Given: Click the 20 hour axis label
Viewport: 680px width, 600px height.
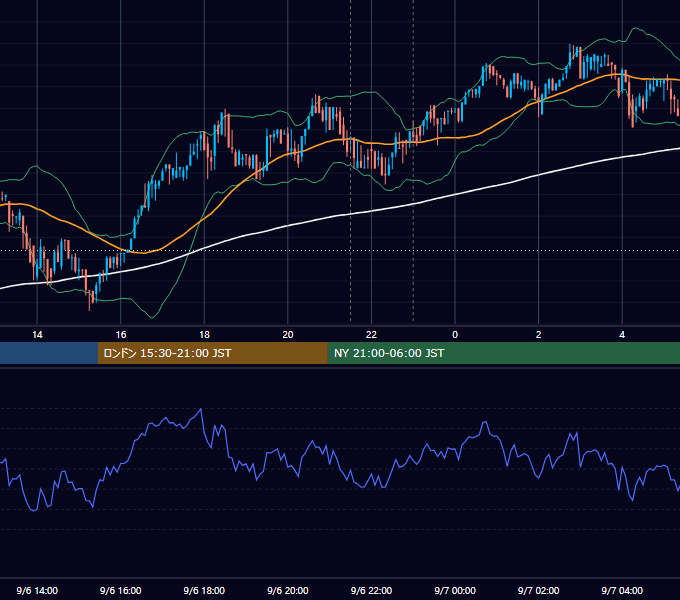Looking at the screenshot, I should (288, 335).
